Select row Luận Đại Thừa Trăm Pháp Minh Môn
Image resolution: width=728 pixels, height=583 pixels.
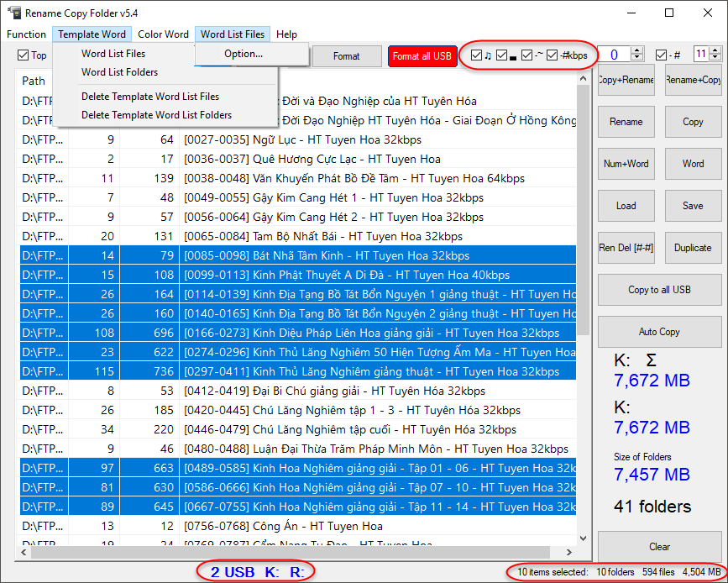point(297,449)
